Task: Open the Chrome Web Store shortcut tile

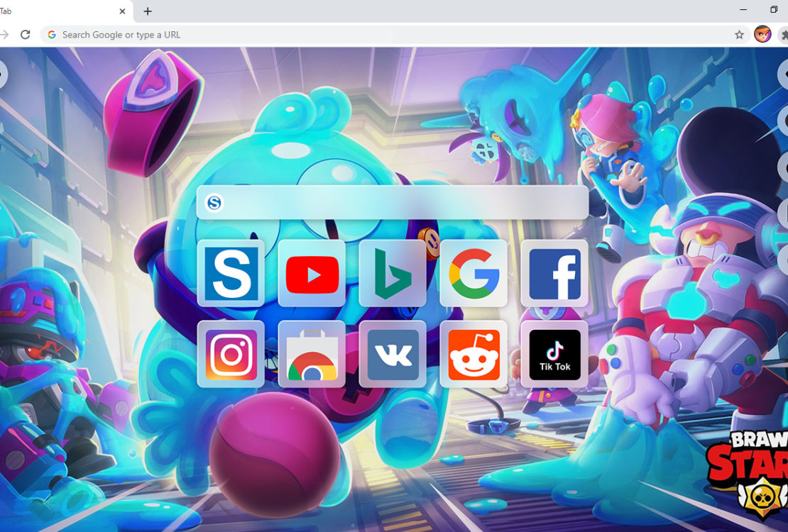Action: click(312, 354)
